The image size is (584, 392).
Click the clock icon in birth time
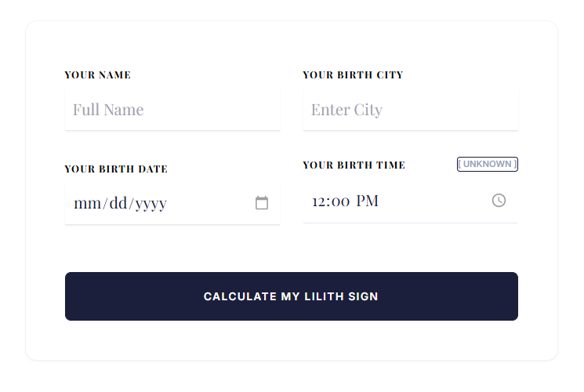click(x=499, y=201)
